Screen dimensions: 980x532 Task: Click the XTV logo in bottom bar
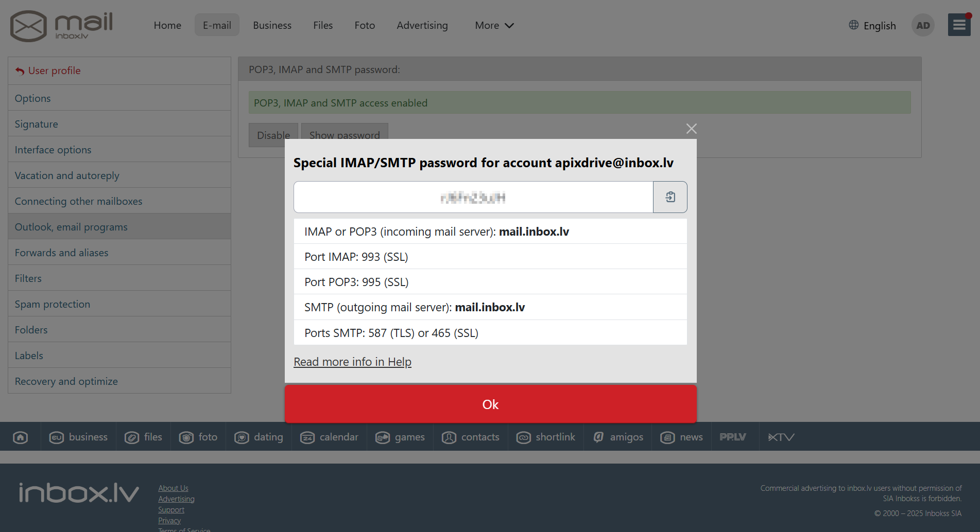[781, 437]
